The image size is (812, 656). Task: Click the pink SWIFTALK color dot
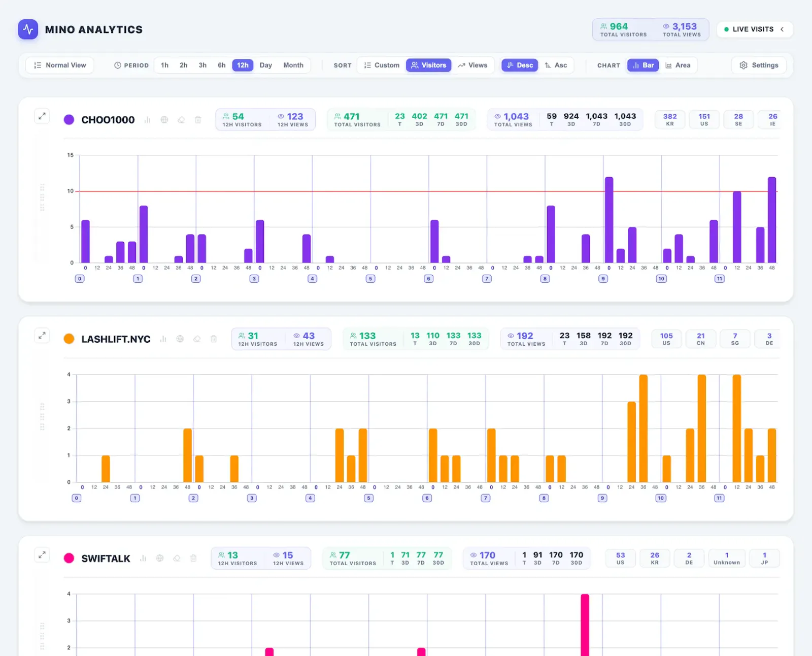[x=69, y=559]
